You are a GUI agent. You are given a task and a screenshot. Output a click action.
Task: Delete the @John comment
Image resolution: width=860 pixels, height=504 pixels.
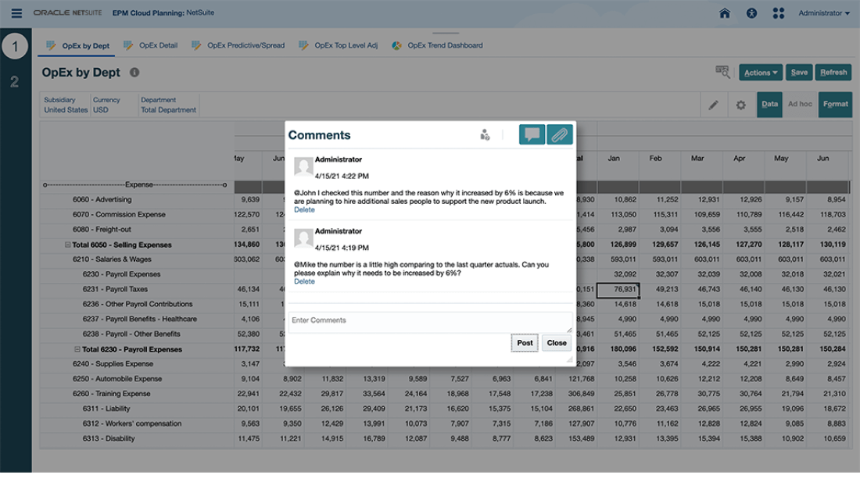coord(304,210)
